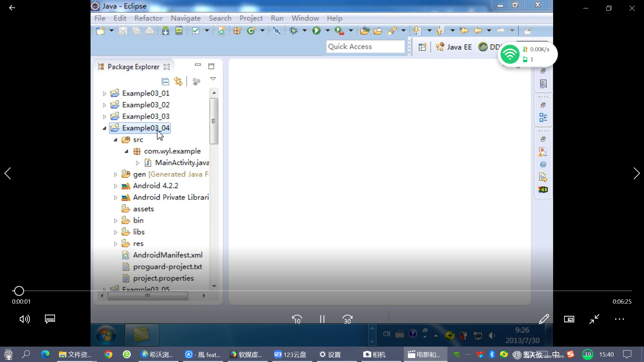The image size is (644, 362).
Task: Expand the gen folder
Action: tap(115, 175)
